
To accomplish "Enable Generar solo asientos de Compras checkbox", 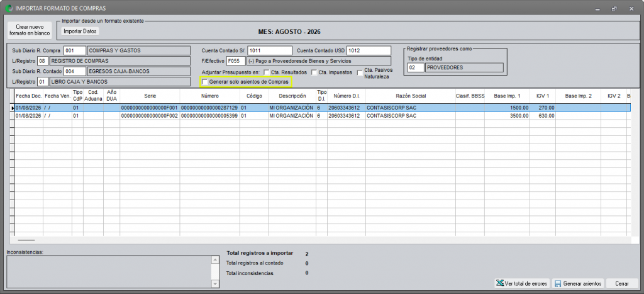I will (x=205, y=82).
